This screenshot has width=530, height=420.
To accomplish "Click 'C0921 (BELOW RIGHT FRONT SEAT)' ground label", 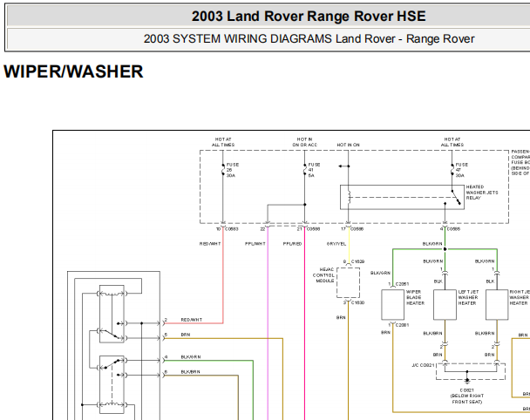I will (x=466, y=396).
